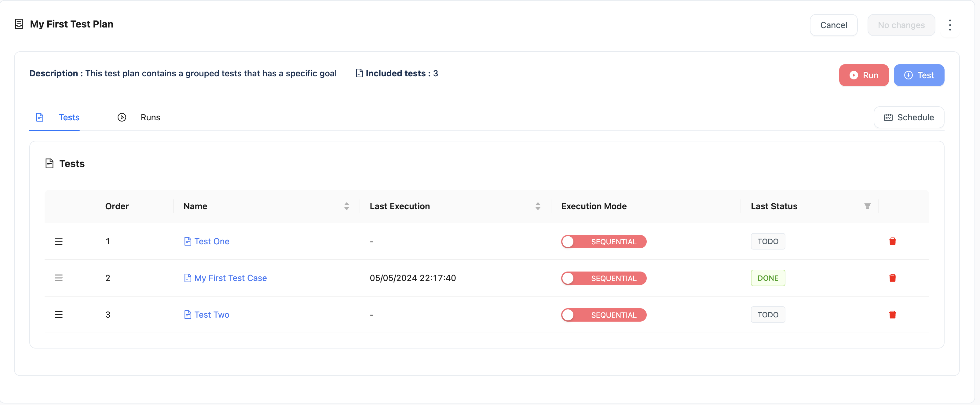The height and width of the screenshot is (405, 980).
Task: Open the Schedule dialog
Action: 909,117
